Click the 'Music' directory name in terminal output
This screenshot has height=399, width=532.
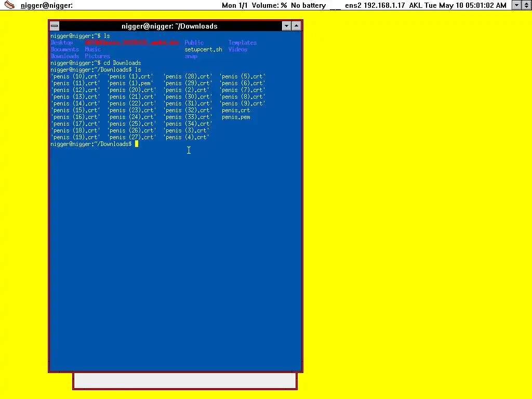[92, 49]
